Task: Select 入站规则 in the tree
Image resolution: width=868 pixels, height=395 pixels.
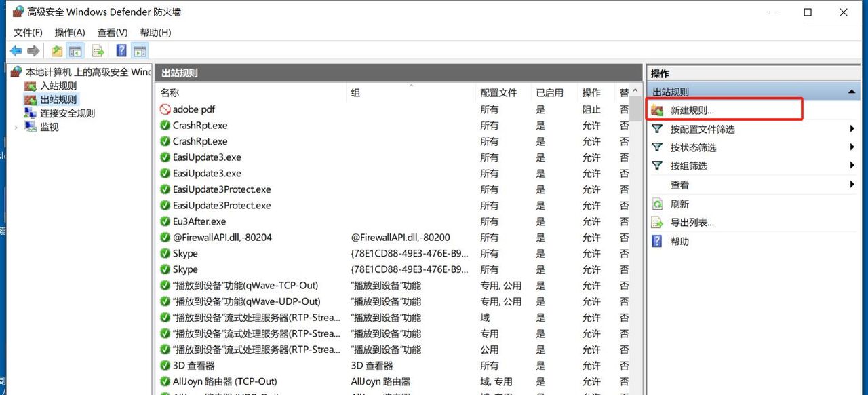Action: (58, 86)
